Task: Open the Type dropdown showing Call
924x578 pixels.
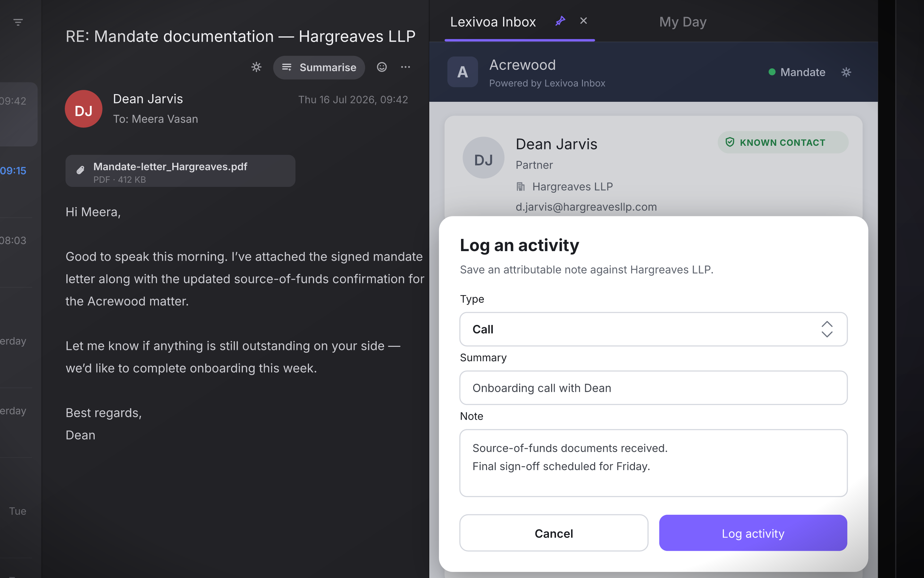Action: click(x=653, y=329)
